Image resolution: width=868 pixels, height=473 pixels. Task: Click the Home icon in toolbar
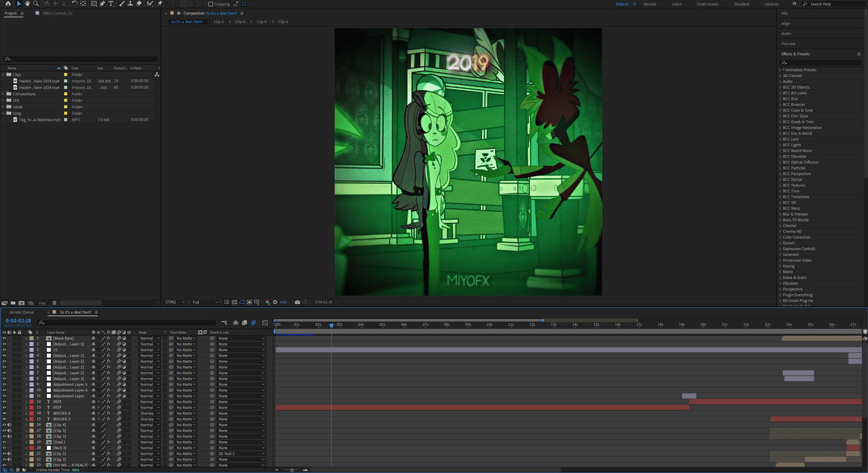click(8, 4)
